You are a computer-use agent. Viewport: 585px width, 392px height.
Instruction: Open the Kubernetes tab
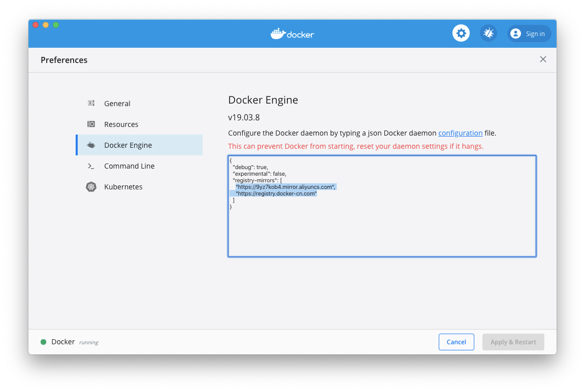point(139,187)
